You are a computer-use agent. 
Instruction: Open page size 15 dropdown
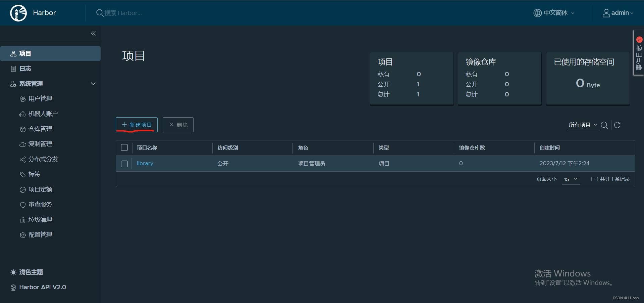pyautogui.click(x=571, y=179)
